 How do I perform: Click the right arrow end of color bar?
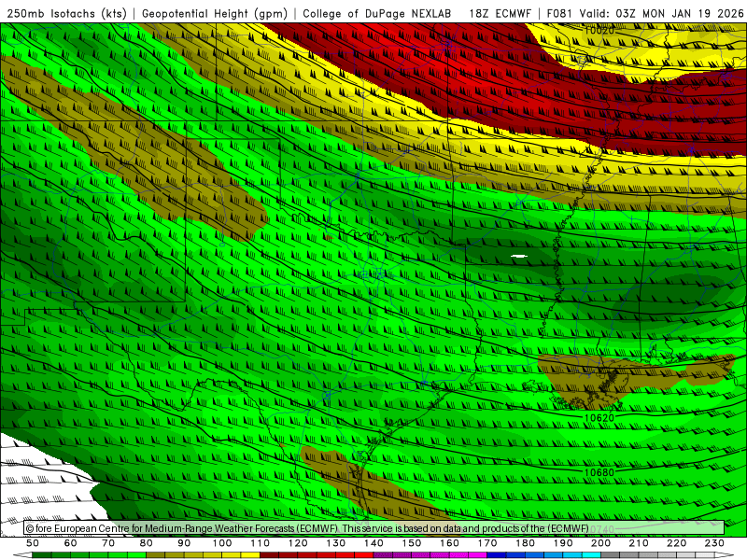(724, 555)
